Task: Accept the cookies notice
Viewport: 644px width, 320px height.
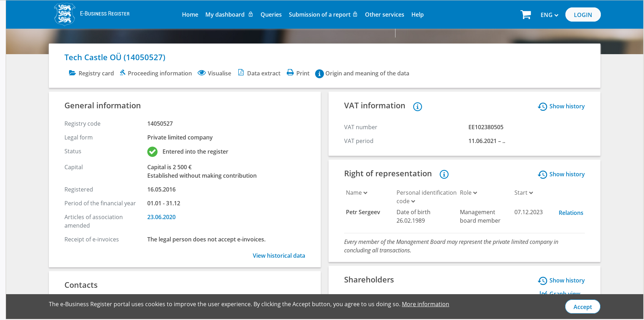Action: (582, 307)
